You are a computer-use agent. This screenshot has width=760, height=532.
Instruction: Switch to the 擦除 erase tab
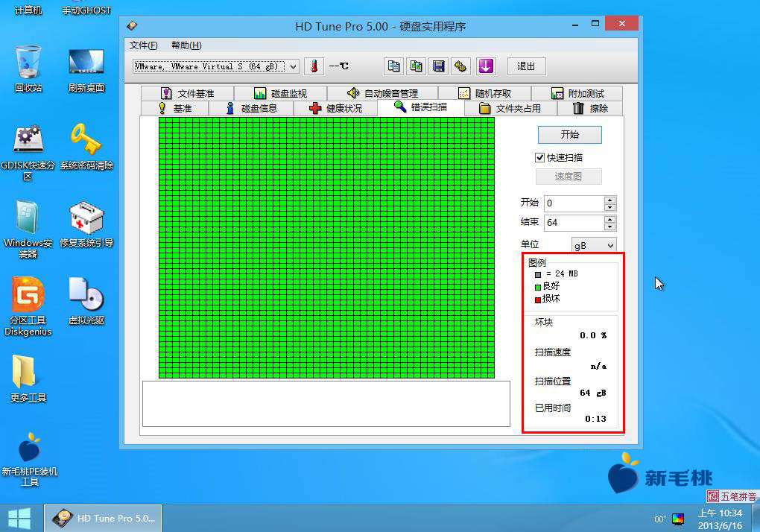(x=590, y=108)
